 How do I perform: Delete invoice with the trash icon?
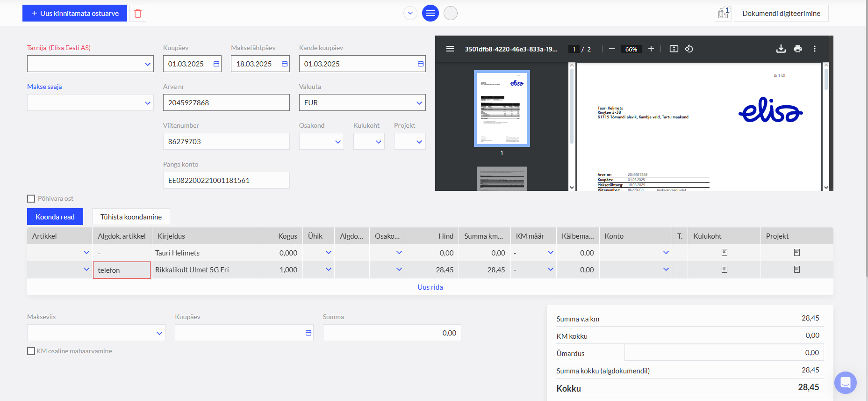tap(138, 13)
